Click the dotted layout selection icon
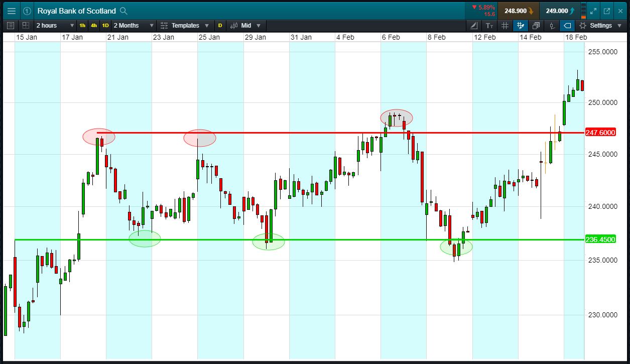This screenshot has height=364, width=630. coord(25,25)
